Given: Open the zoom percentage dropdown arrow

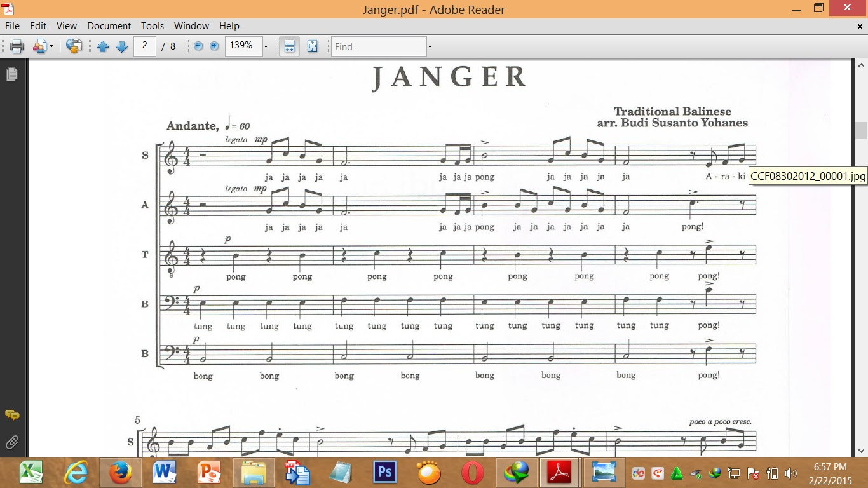Looking at the screenshot, I should (x=266, y=46).
